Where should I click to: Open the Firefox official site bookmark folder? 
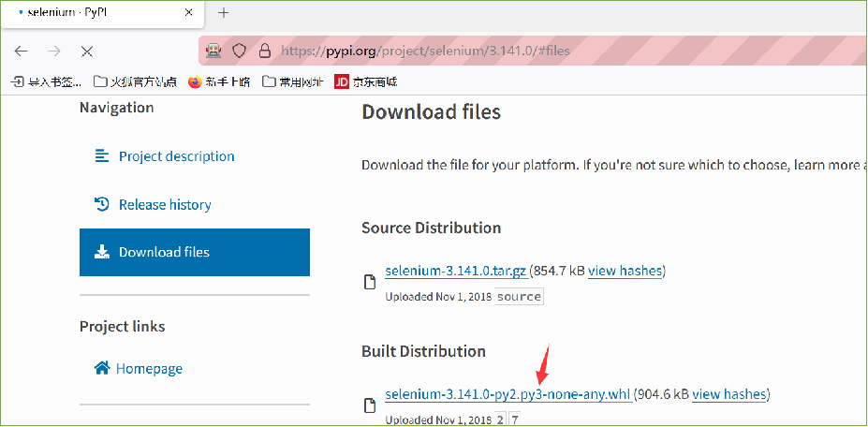pyautogui.click(x=135, y=82)
